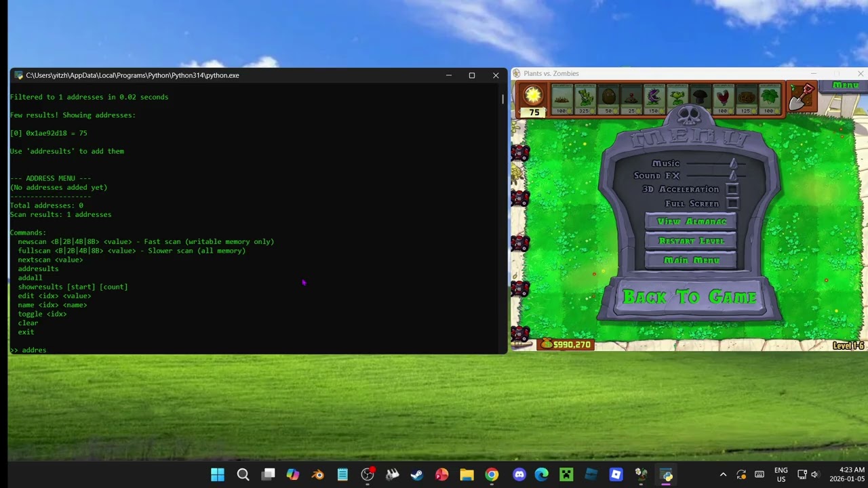Open the ENG US language switcher
Image resolution: width=868 pixels, height=488 pixels.
[x=781, y=474]
